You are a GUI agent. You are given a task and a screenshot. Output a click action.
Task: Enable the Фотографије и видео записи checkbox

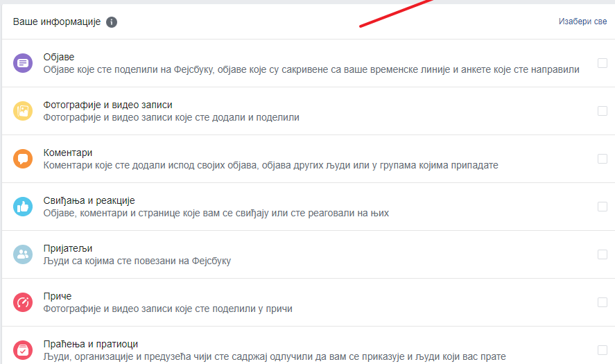603,111
